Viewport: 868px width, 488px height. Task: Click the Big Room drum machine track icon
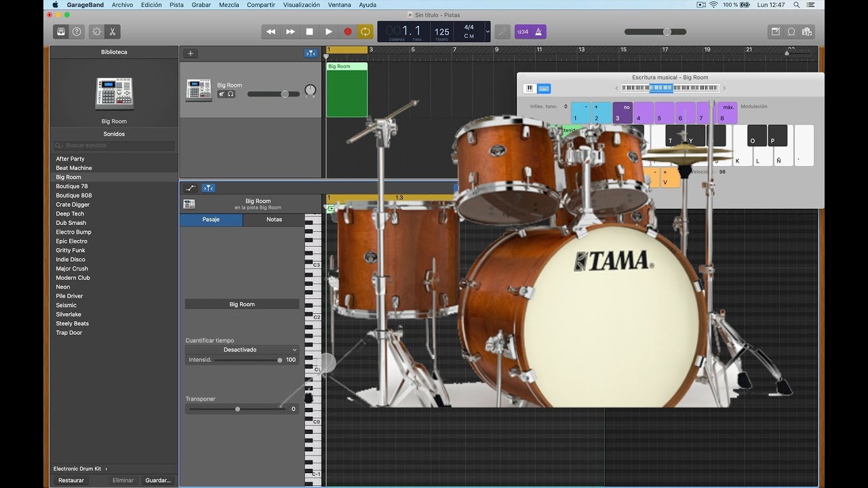pyautogui.click(x=199, y=90)
